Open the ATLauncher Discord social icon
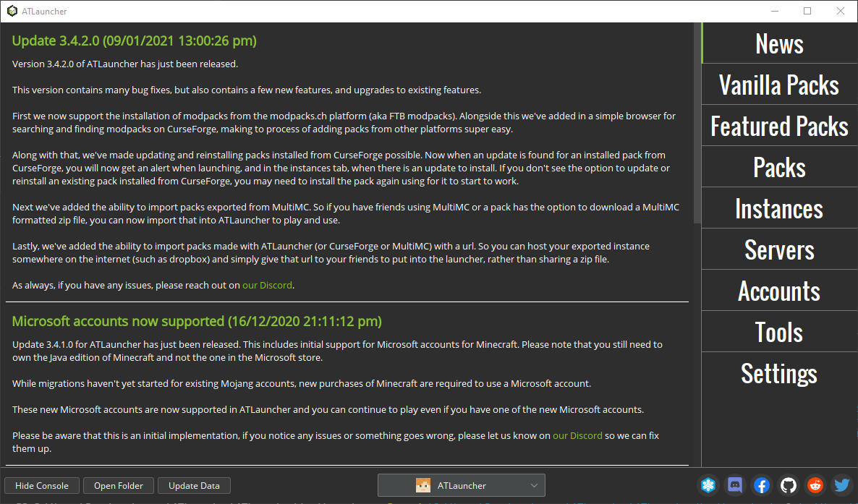This screenshot has height=504, width=858. pos(734,485)
